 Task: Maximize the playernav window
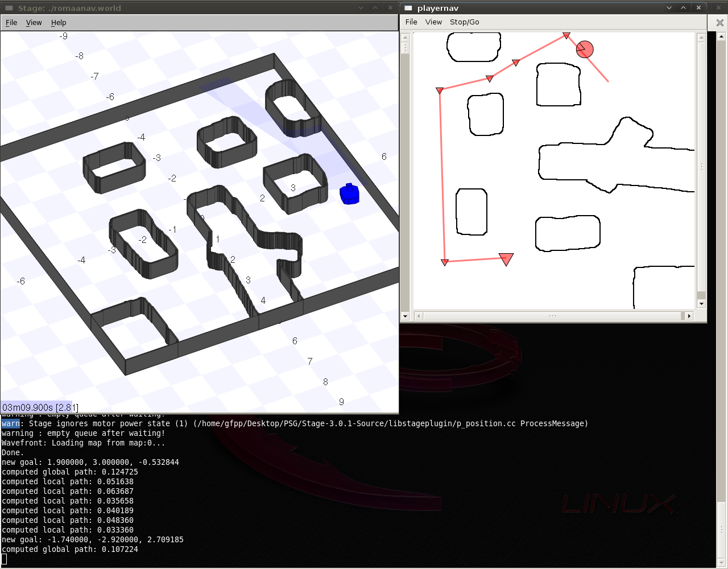pos(684,8)
